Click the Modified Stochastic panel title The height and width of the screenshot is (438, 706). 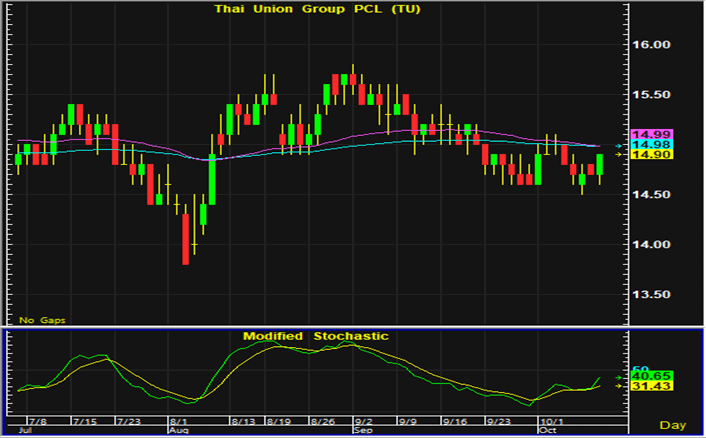click(x=315, y=336)
